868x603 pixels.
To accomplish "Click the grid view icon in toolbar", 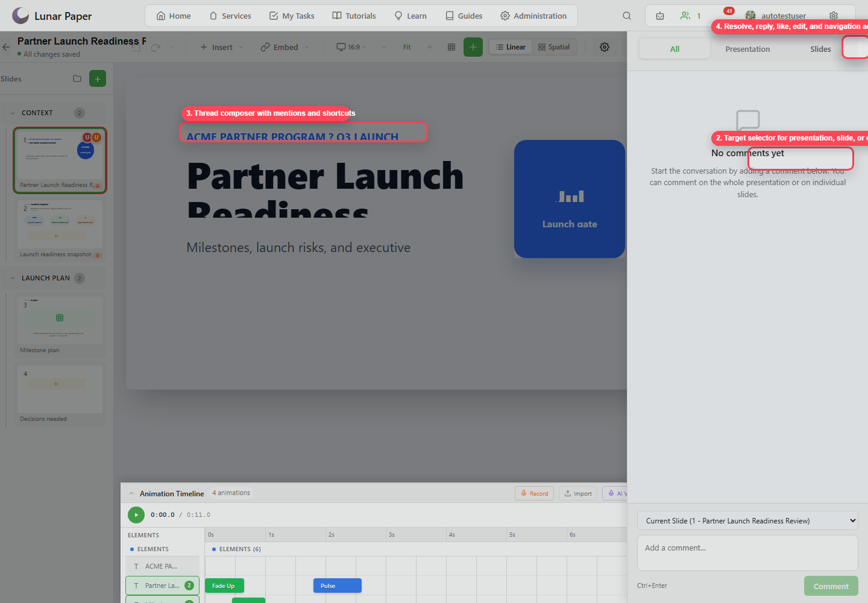I will 451,47.
